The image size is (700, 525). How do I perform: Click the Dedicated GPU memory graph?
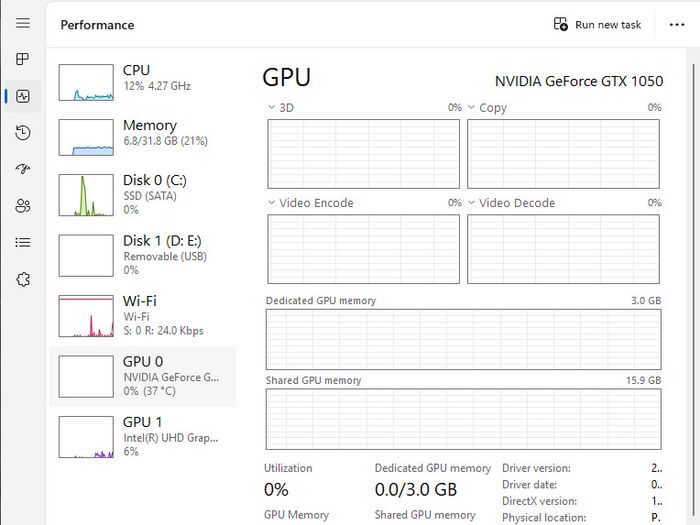[x=463, y=339]
